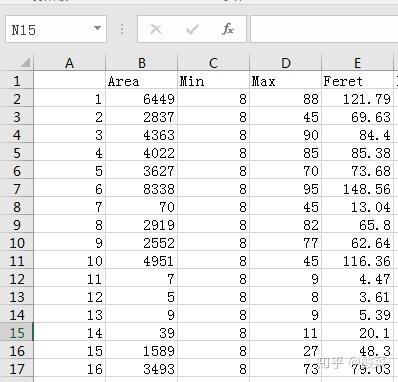The height and width of the screenshot is (382, 398).
Task: Click Area cell with value 39
Action: pyautogui.click(x=142, y=333)
